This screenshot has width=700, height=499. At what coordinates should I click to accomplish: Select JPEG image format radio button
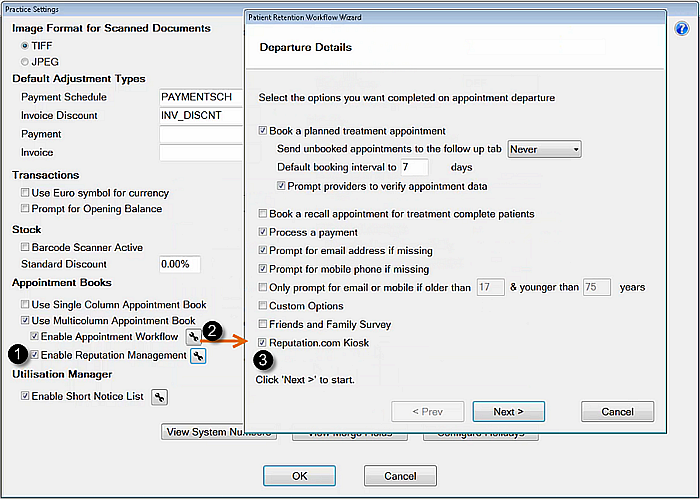coord(25,62)
